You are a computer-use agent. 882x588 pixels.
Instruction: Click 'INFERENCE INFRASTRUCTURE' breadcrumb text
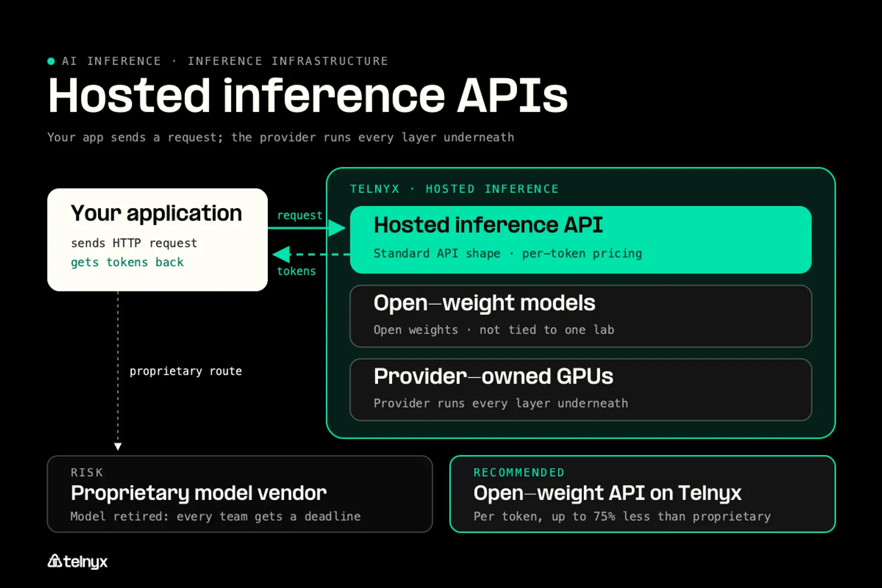point(288,61)
